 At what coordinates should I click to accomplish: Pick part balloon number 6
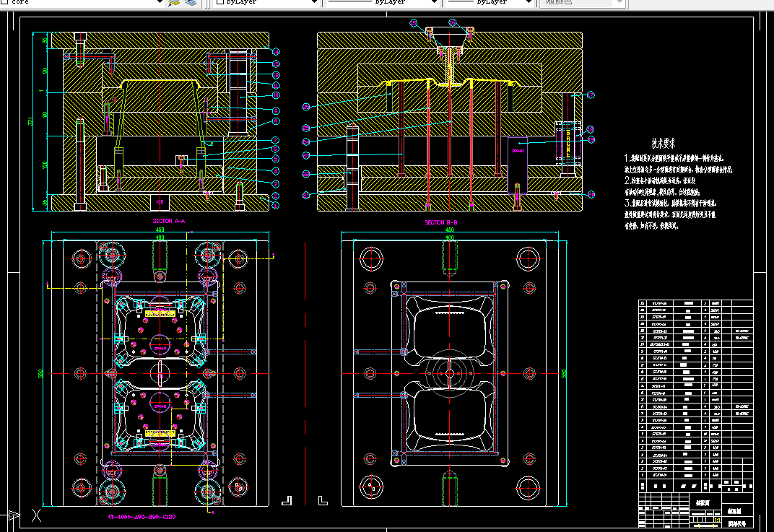[x=275, y=149]
